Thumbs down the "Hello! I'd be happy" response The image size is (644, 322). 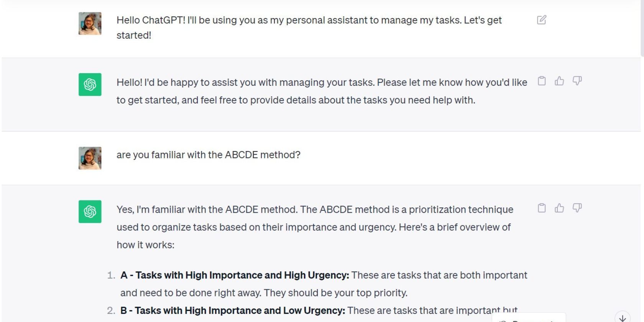[577, 81]
